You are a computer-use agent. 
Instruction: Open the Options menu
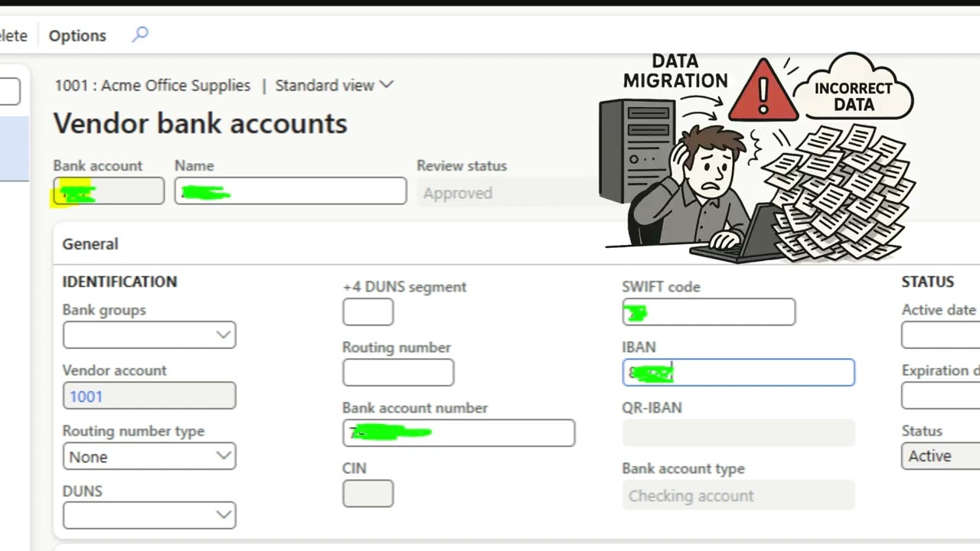pos(77,35)
